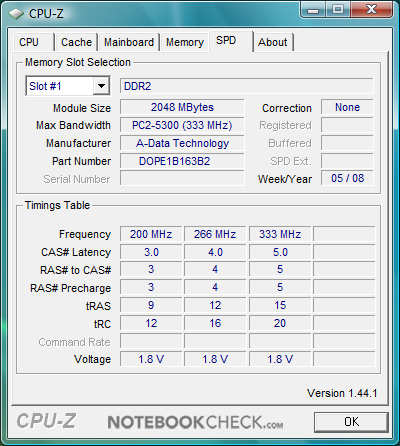Open the About tab
This screenshot has height=446, width=400.
tap(273, 42)
